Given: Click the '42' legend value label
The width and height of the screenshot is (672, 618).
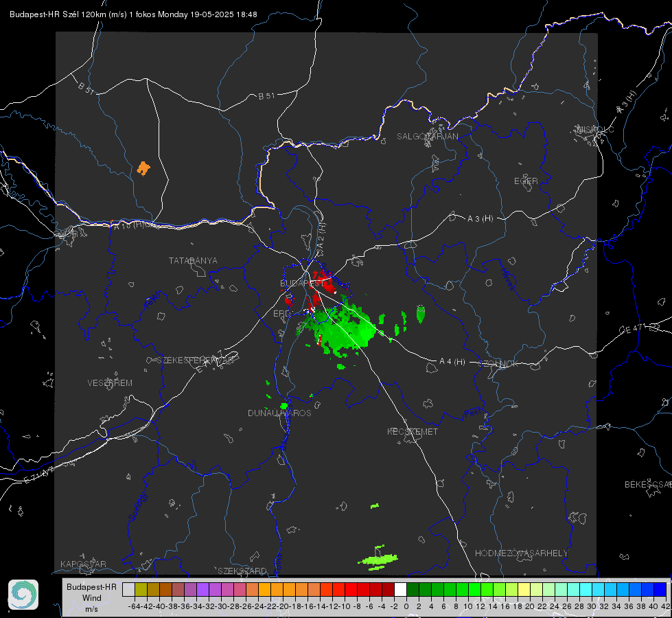Looking at the screenshot, I should pyautogui.click(x=666, y=606).
